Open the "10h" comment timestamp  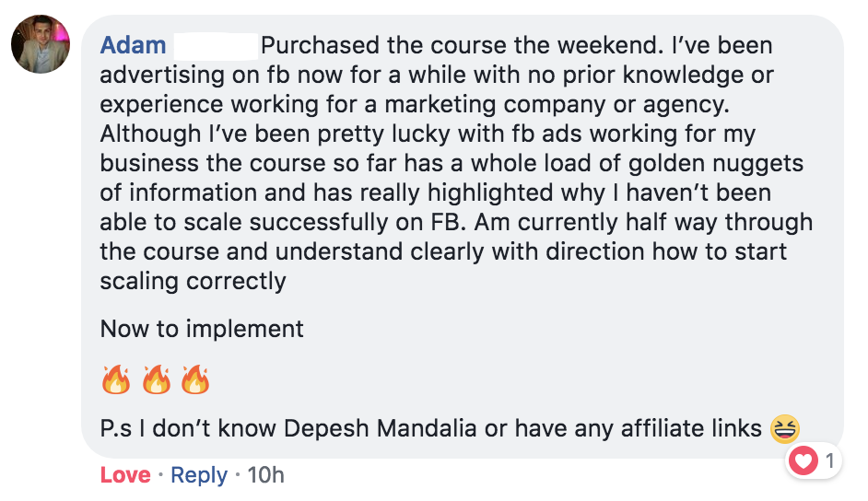[x=266, y=475]
